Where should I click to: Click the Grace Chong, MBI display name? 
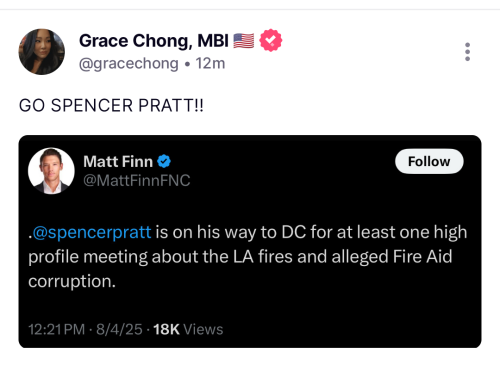point(154,41)
